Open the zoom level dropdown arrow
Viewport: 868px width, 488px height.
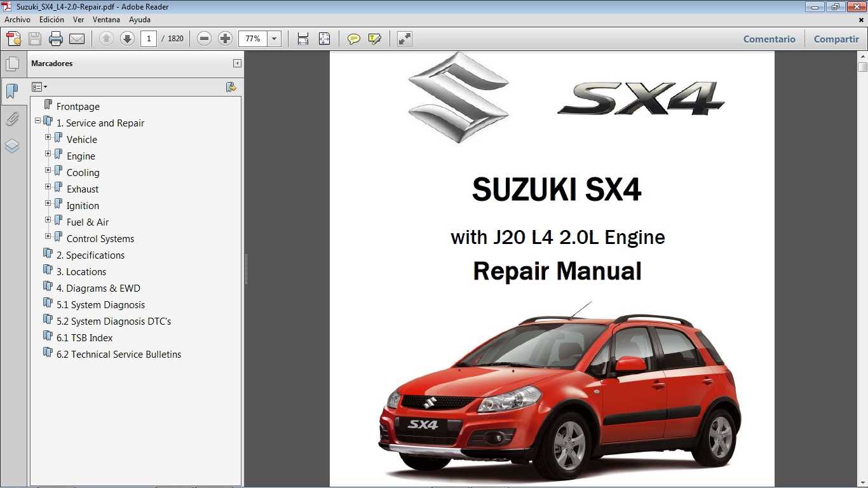pyautogui.click(x=275, y=39)
